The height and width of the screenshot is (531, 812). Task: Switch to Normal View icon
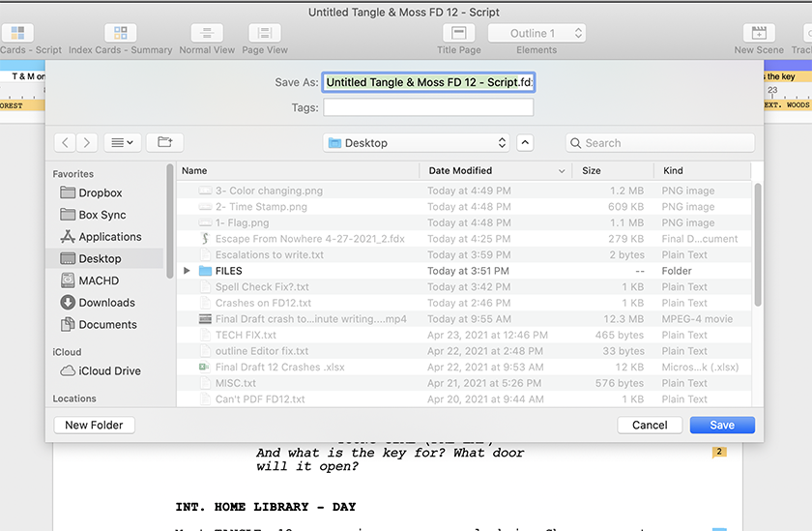coord(207,34)
